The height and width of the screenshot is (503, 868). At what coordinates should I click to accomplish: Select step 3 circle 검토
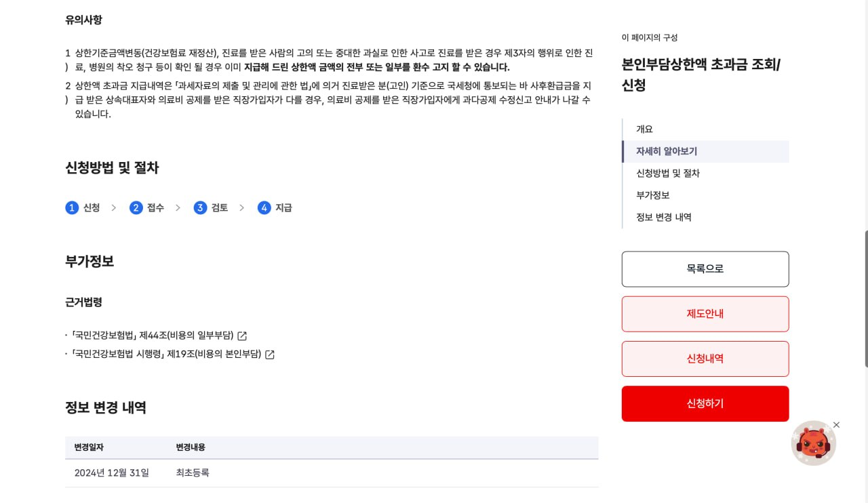200,207
